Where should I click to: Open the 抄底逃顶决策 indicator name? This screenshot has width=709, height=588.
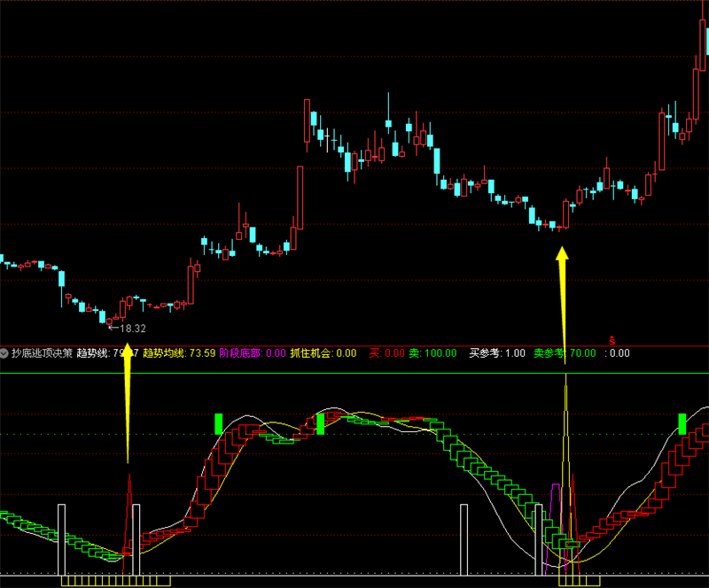pyautogui.click(x=42, y=353)
